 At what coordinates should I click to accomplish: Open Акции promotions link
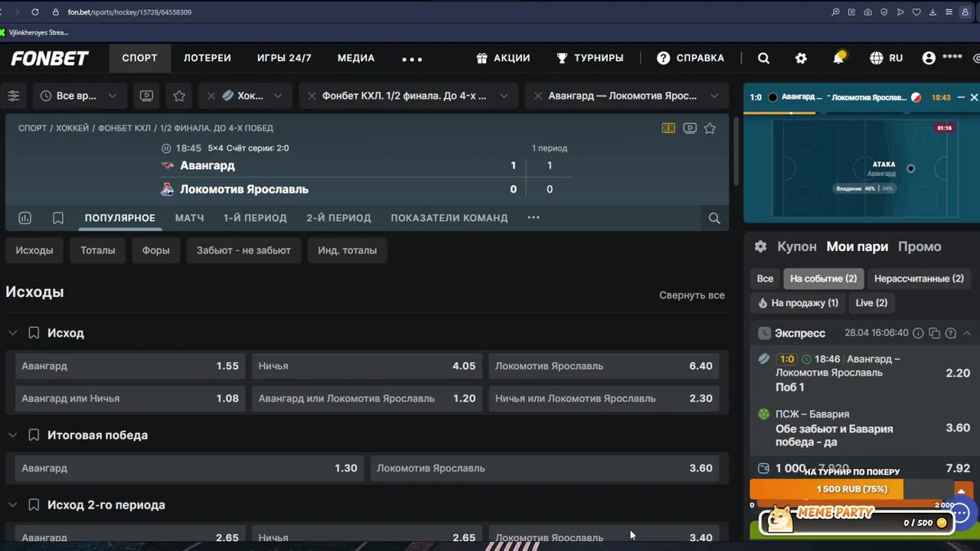pos(503,58)
